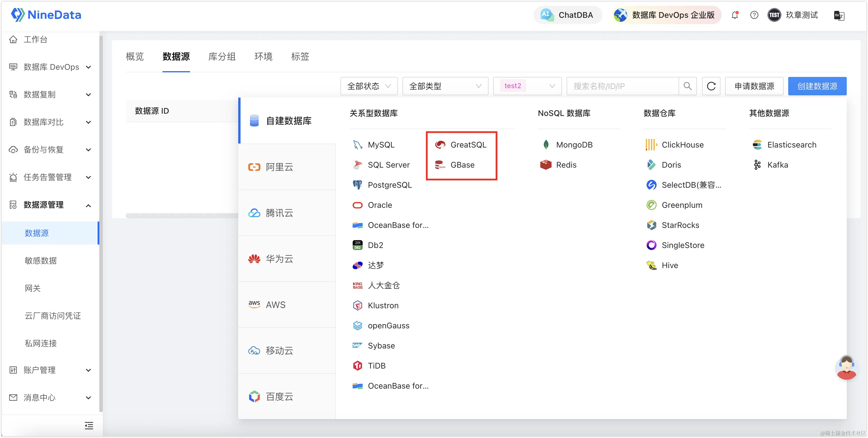868x438 pixels.
Task: Open the customer service avatar icon
Action: click(846, 367)
